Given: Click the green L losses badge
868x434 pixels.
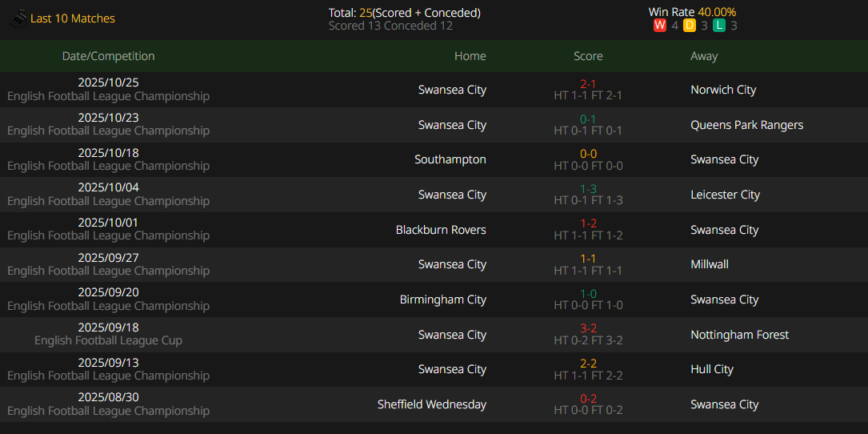Looking at the screenshot, I should tap(719, 26).
